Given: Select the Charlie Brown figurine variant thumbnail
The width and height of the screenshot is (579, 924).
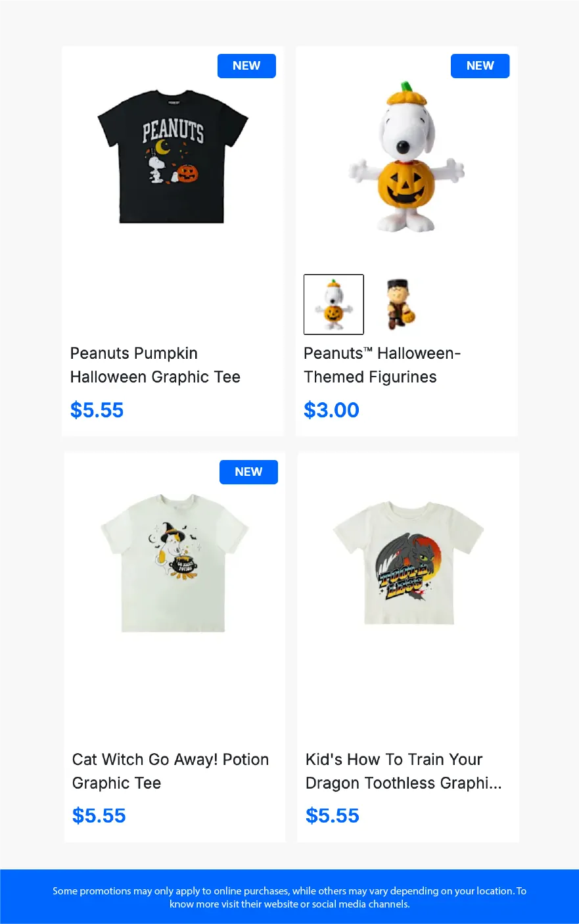Looking at the screenshot, I should (x=400, y=304).
